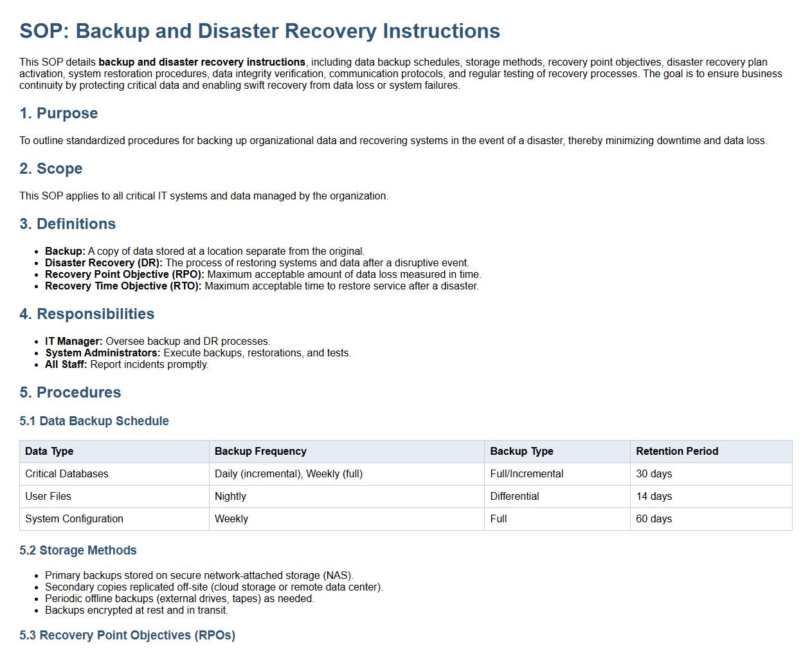Viewport: 812px width, 651px height.
Task: Click the main title 'SOP: Backup and Disaster Recovery Instructions'
Action: pyautogui.click(x=260, y=31)
